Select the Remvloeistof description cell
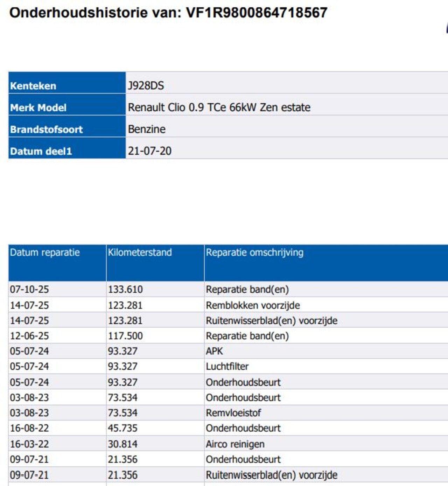 tap(233, 413)
